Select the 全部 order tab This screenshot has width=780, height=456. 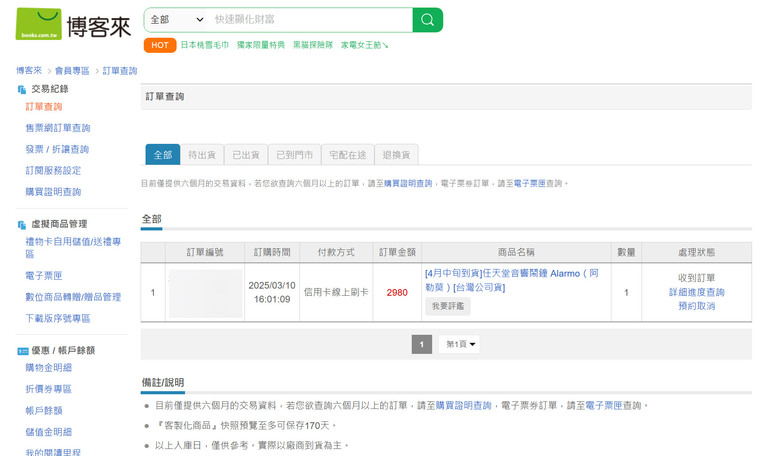163,155
